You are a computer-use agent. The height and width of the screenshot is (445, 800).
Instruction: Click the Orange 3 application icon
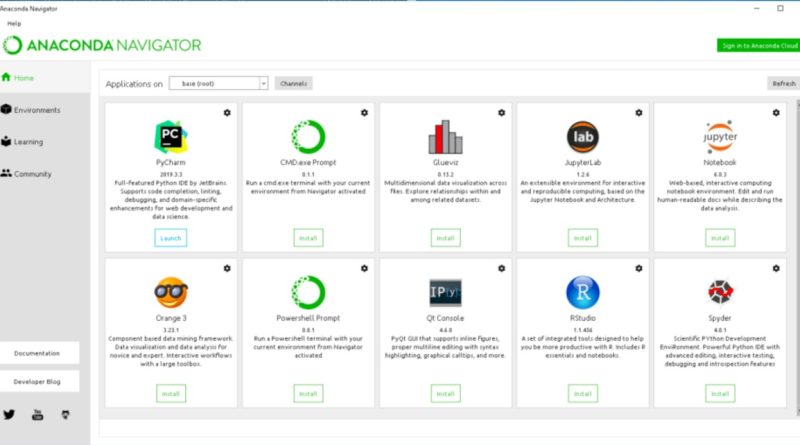tap(171, 292)
